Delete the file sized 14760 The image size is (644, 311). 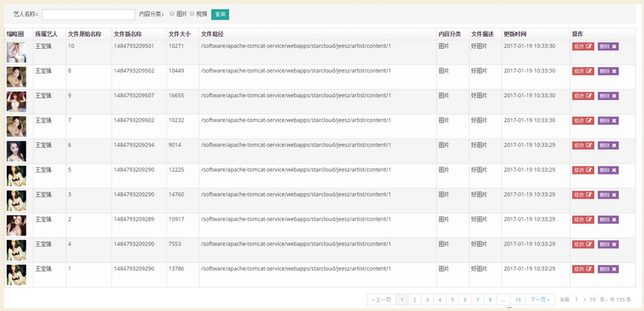click(x=609, y=194)
